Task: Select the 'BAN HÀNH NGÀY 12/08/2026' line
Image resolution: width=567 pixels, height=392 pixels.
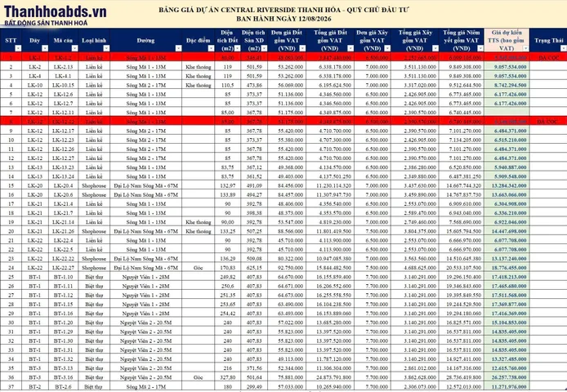Action: 283,19
